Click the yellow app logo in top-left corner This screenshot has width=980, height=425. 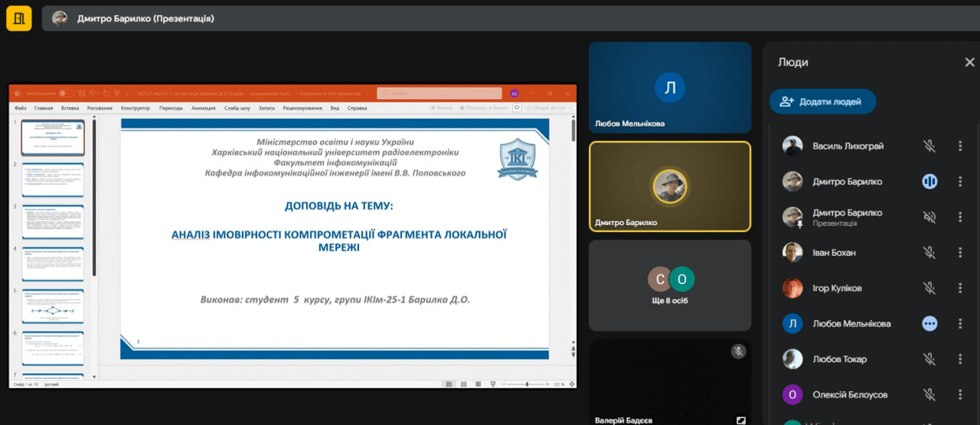(x=19, y=18)
